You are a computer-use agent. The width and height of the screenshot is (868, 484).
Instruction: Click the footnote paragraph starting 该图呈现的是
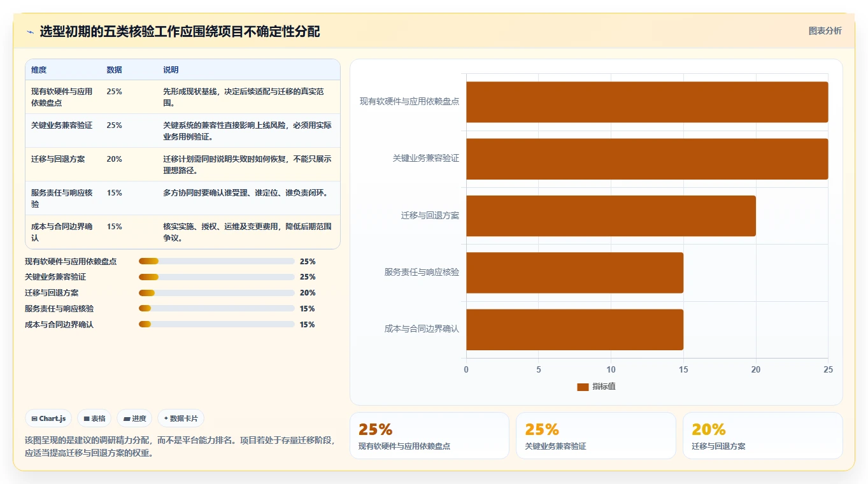(180, 447)
